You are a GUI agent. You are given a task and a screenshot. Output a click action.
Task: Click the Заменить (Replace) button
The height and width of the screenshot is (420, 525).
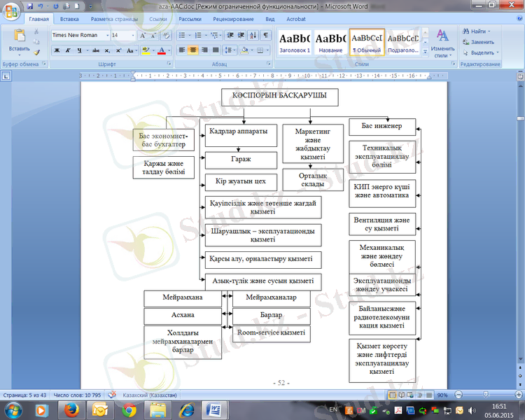point(479,42)
